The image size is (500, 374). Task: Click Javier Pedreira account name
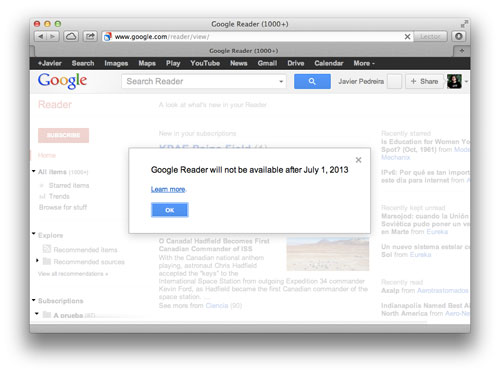pos(361,81)
